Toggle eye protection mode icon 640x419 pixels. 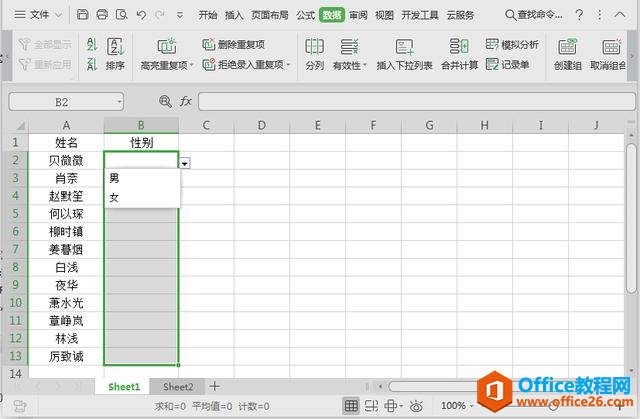pyautogui.click(x=416, y=406)
